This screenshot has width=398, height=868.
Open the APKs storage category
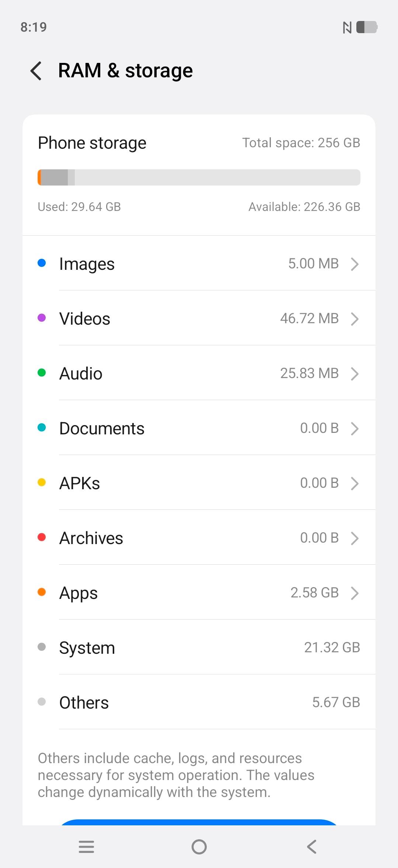point(199,483)
